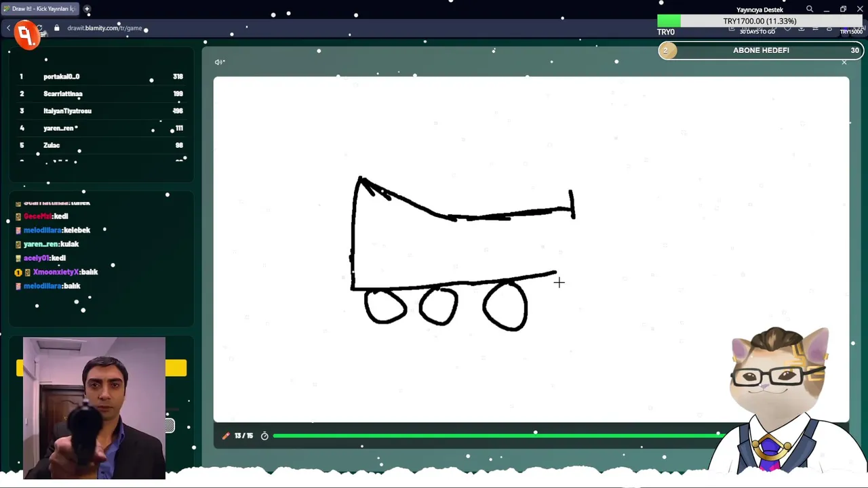Click yaren_ren's kulak chat guess
868x488 pixels.
pyautogui.click(x=51, y=244)
